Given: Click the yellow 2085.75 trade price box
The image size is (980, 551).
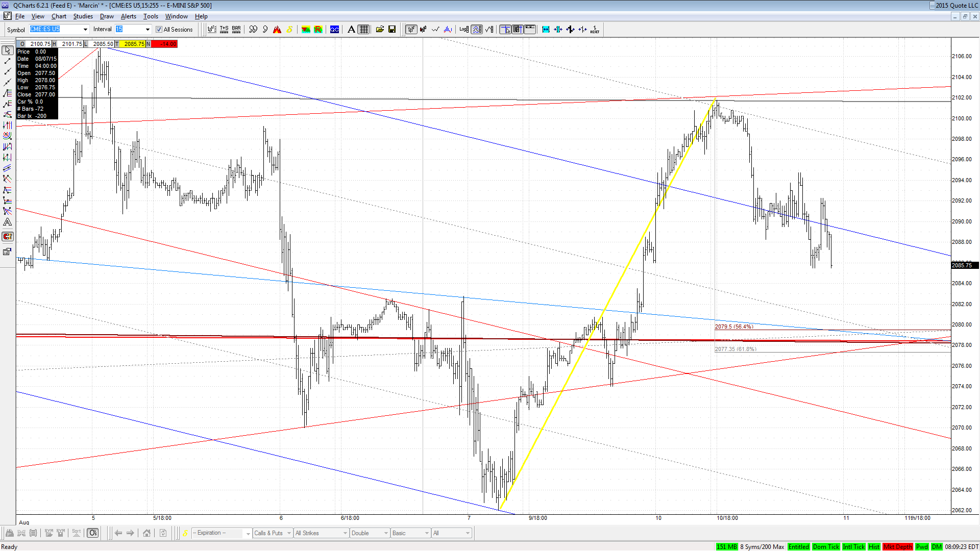Looking at the screenshot, I should 133,44.
